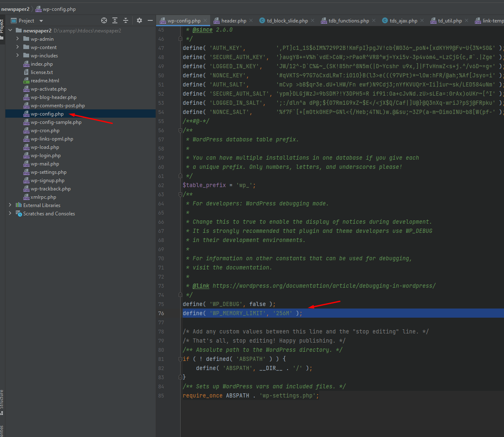The image size is (504, 437).
Task: Open Project panel settings gear
Action: pyautogui.click(x=139, y=20)
